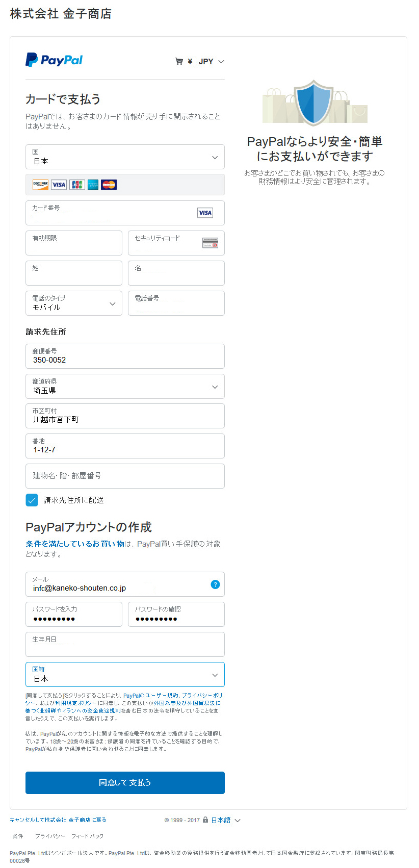Click the 番地 field with 1-12-7
419x868 pixels.
[125, 446]
